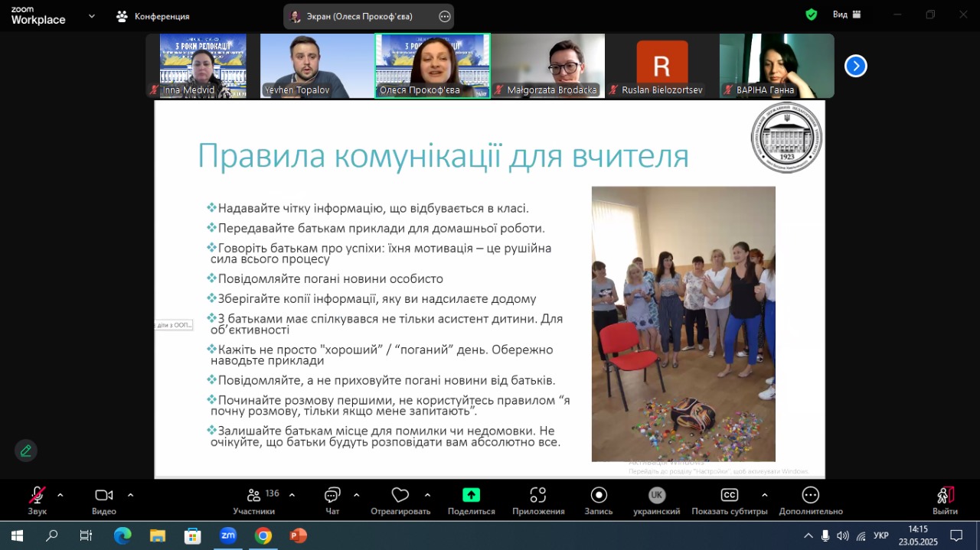Open PowerPoint from the Windows taskbar

tap(298, 535)
